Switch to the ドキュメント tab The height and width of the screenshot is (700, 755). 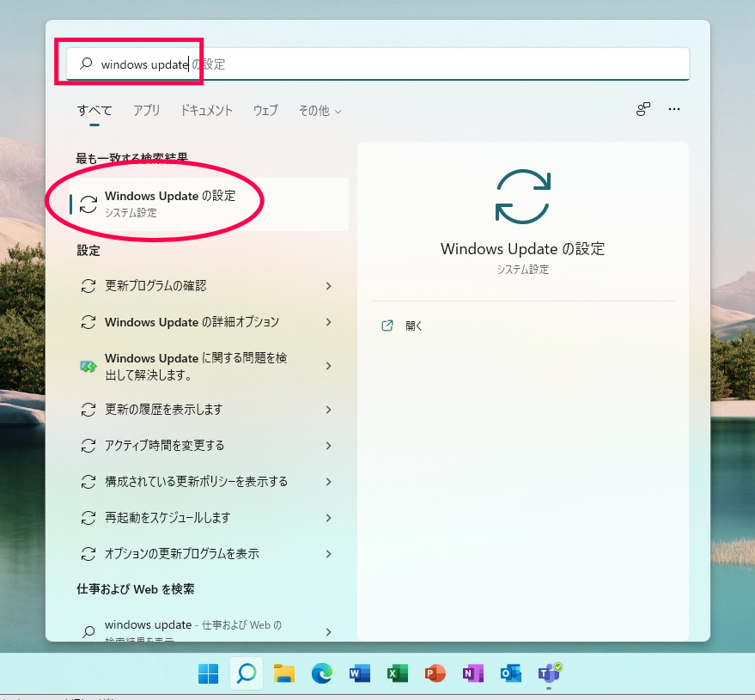coord(206,111)
